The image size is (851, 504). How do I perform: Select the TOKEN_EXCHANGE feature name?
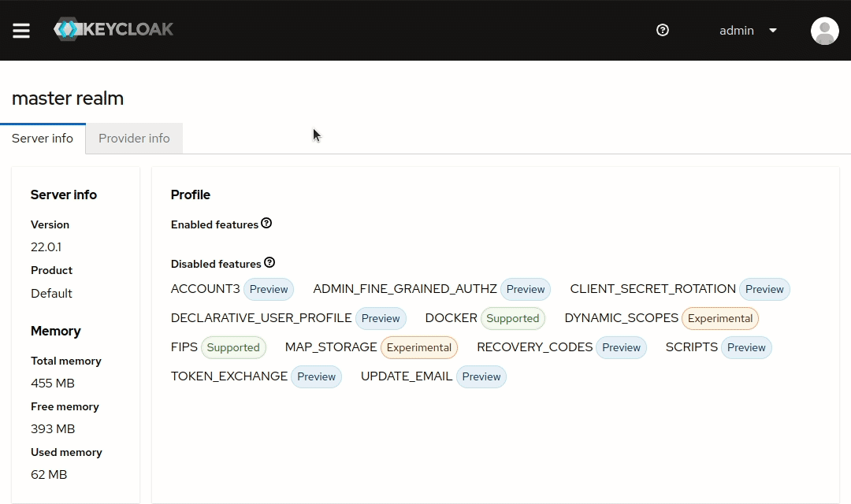tap(229, 376)
